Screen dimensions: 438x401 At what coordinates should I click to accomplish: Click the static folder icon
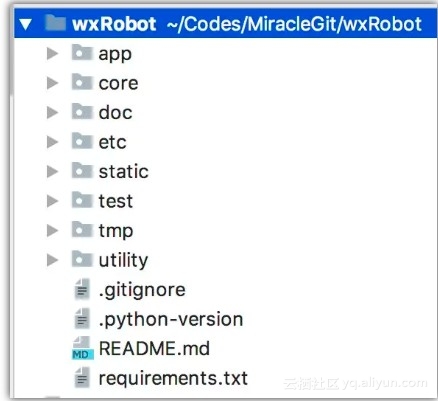point(82,170)
